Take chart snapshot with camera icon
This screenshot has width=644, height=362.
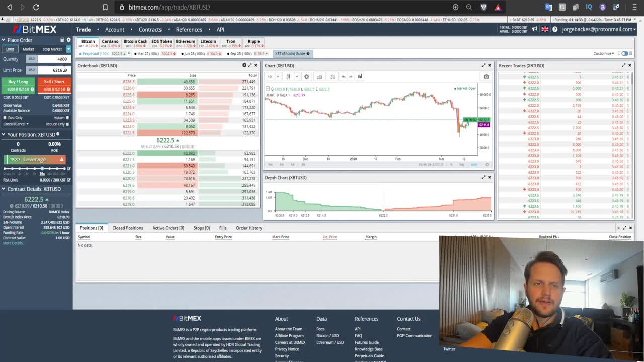coord(486,77)
